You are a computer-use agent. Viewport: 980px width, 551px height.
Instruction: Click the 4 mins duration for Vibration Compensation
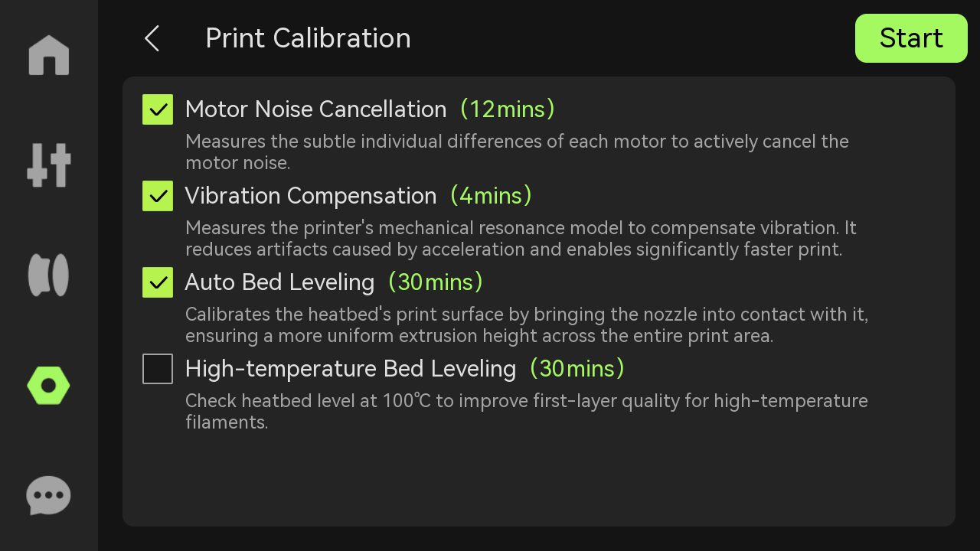[491, 196]
